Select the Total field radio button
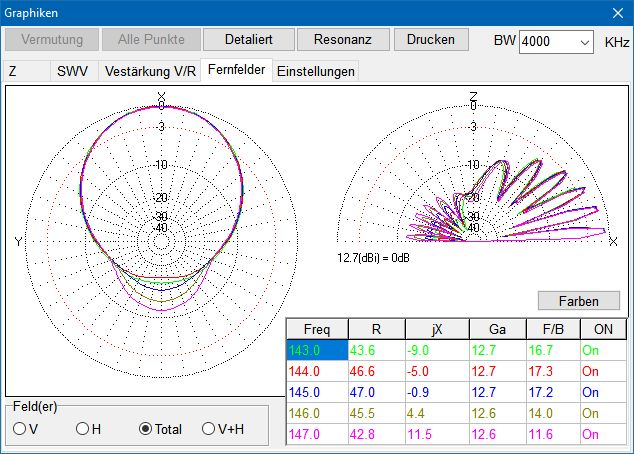 click(160, 429)
